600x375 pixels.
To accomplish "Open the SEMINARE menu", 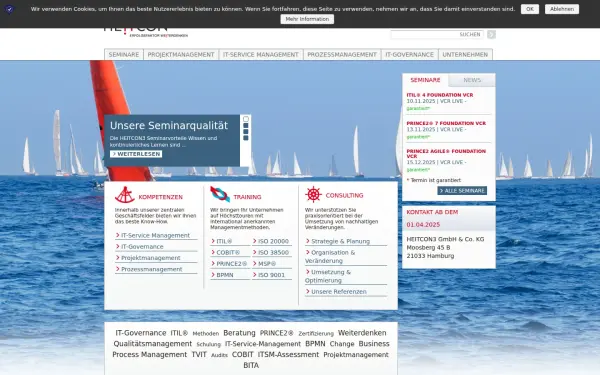I will (x=124, y=55).
